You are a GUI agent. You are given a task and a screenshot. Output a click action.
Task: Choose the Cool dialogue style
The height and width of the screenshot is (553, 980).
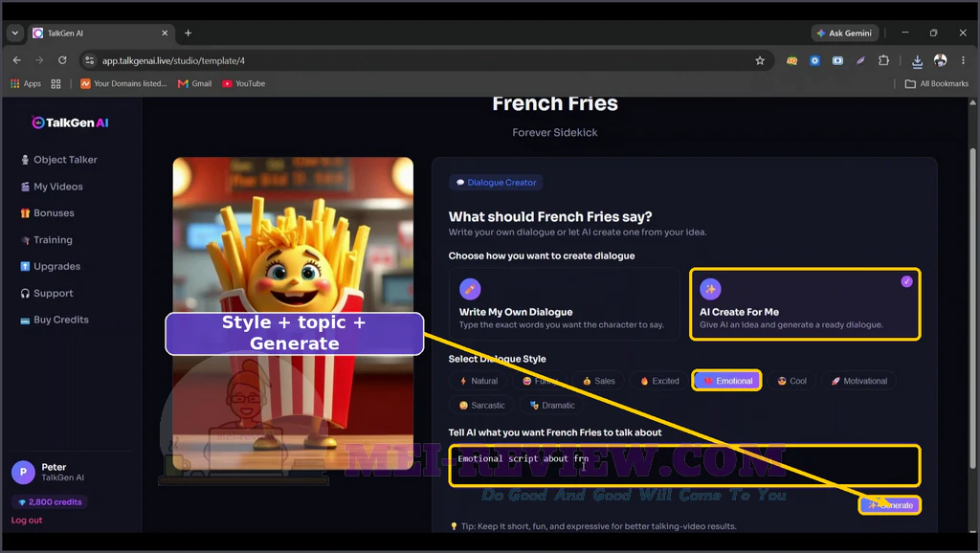point(791,381)
